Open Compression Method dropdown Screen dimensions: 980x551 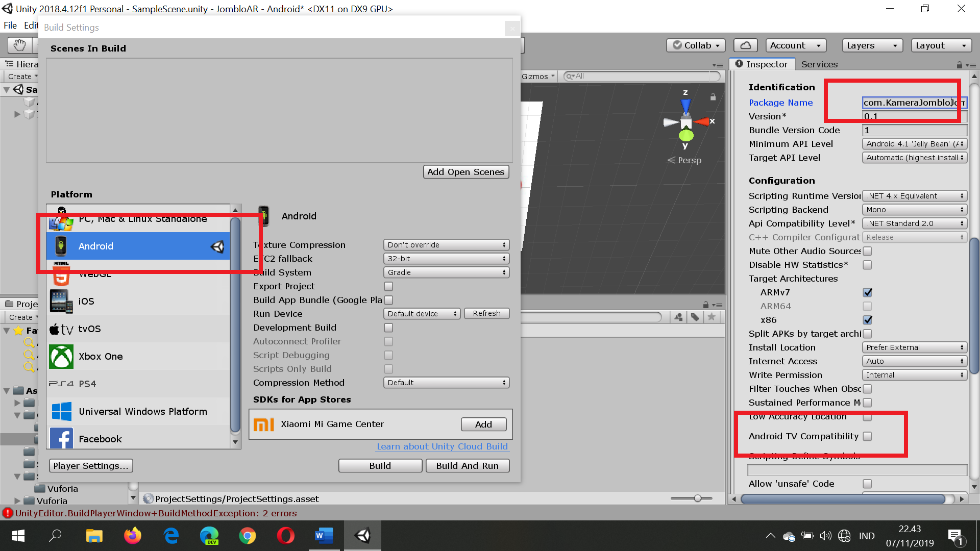pyautogui.click(x=446, y=383)
